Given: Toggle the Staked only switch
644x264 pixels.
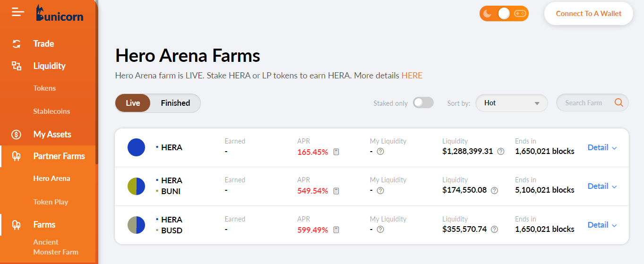Looking at the screenshot, I should [x=423, y=103].
